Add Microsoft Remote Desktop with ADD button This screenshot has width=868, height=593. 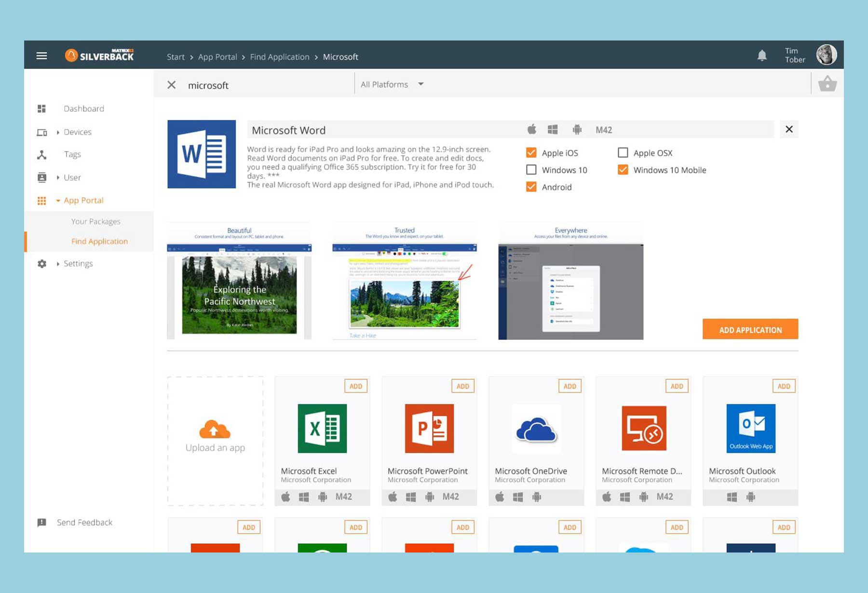pos(677,386)
